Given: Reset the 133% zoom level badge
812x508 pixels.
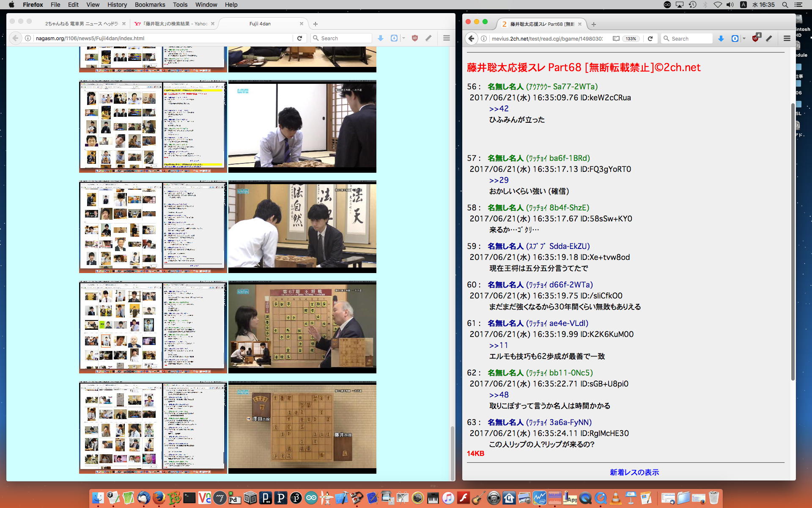Looking at the screenshot, I should click(x=631, y=39).
